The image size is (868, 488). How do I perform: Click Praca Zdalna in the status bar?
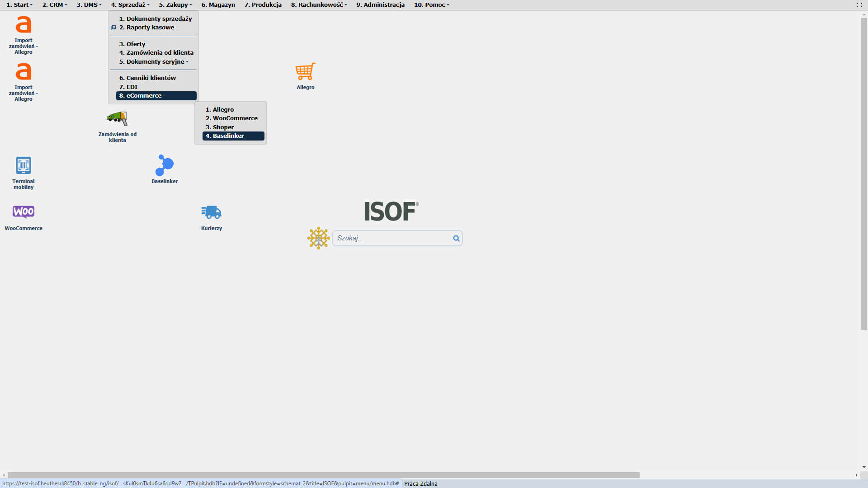click(420, 484)
